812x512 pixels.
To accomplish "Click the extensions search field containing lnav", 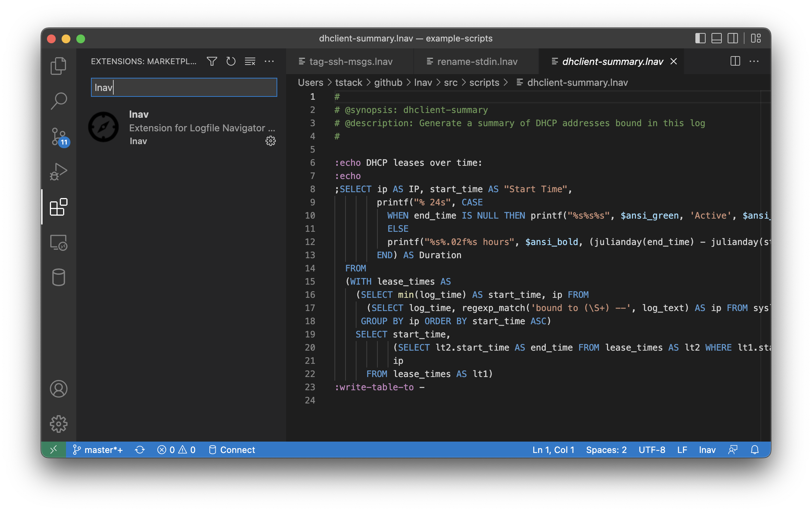I will coord(184,87).
